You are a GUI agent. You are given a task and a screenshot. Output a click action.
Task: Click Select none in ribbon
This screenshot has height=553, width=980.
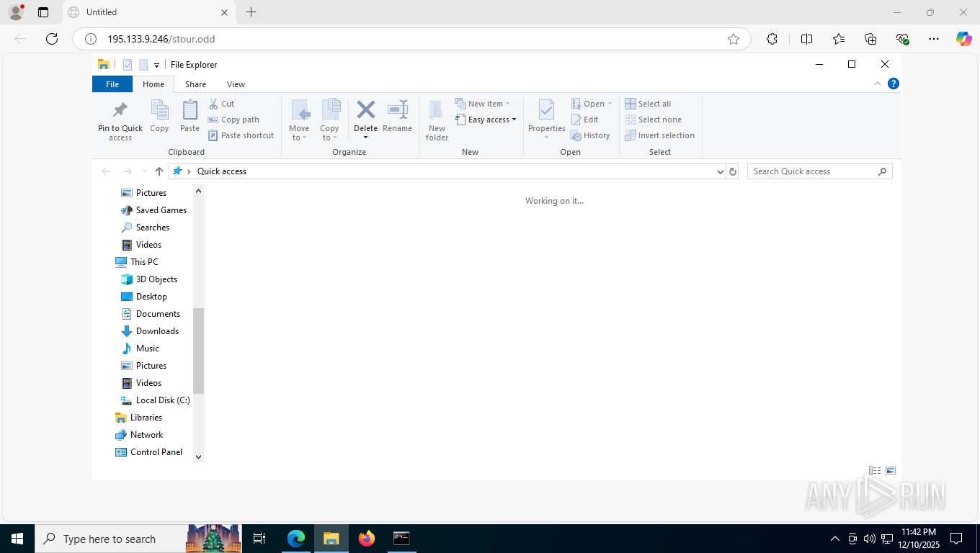[x=653, y=120]
